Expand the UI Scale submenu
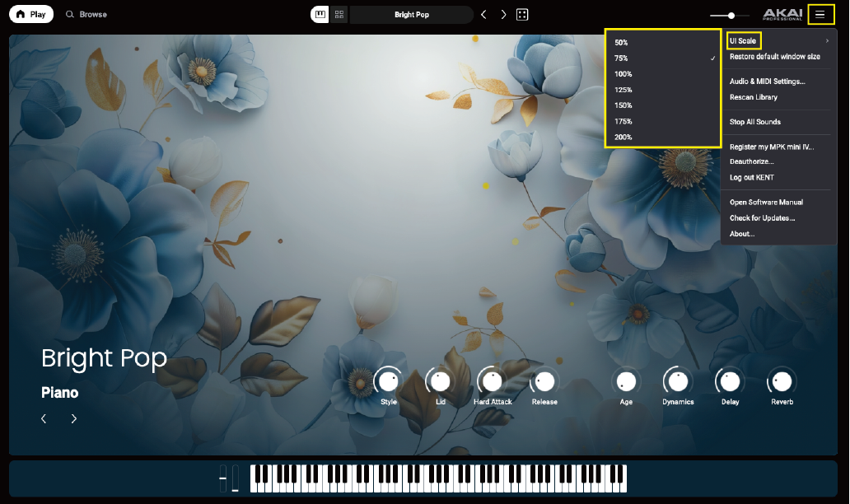The width and height of the screenshot is (850, 504). pos(743,40)
